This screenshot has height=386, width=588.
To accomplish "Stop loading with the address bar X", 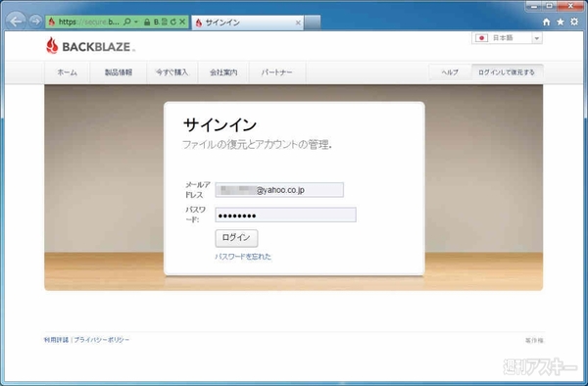I will click(182, 22).
